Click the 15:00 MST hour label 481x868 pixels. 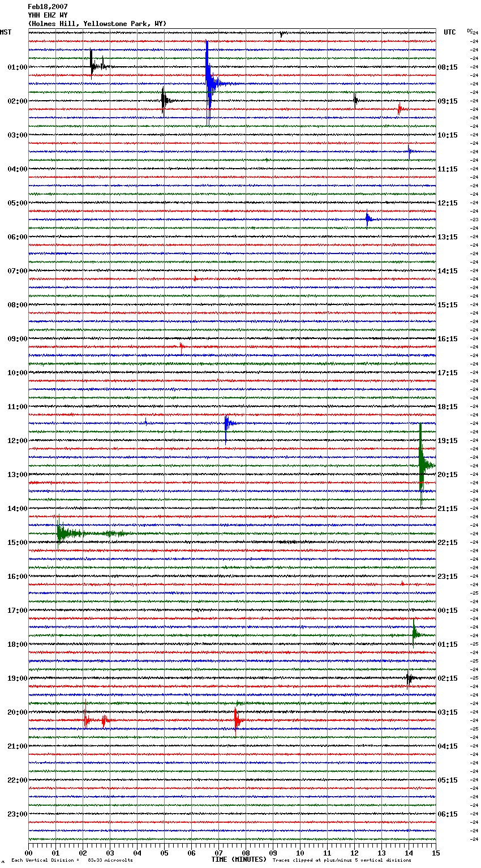[x=17, y=543]
